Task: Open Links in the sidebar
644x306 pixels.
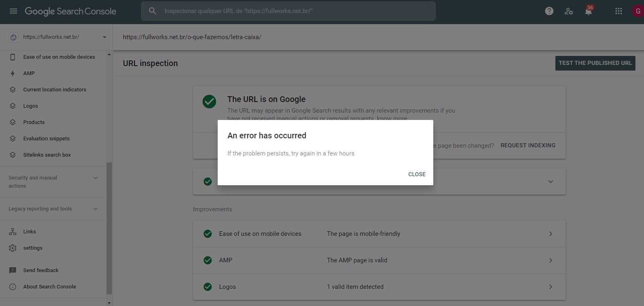Action: point(29,232)
